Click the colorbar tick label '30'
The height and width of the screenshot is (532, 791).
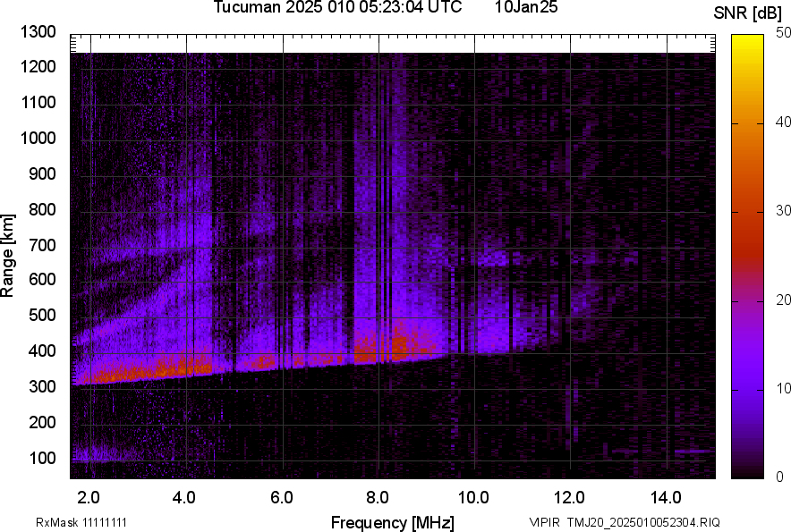[783, 211]
